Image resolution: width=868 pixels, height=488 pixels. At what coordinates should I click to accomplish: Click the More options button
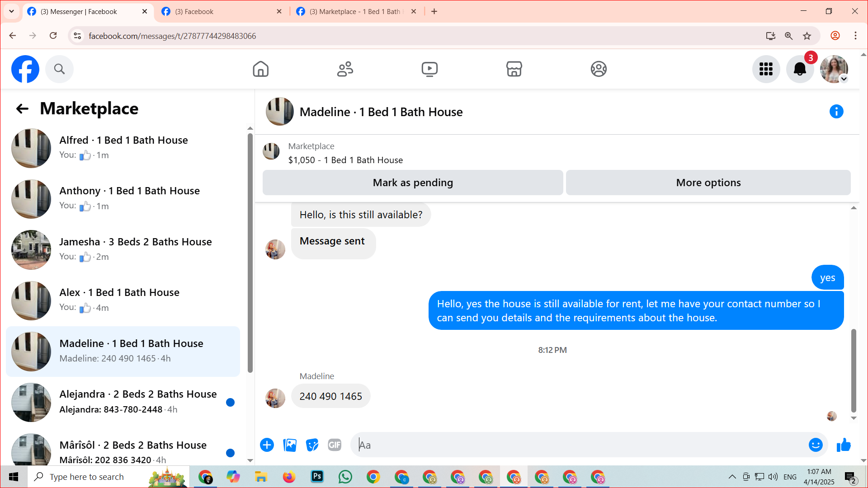click(708, 183)
